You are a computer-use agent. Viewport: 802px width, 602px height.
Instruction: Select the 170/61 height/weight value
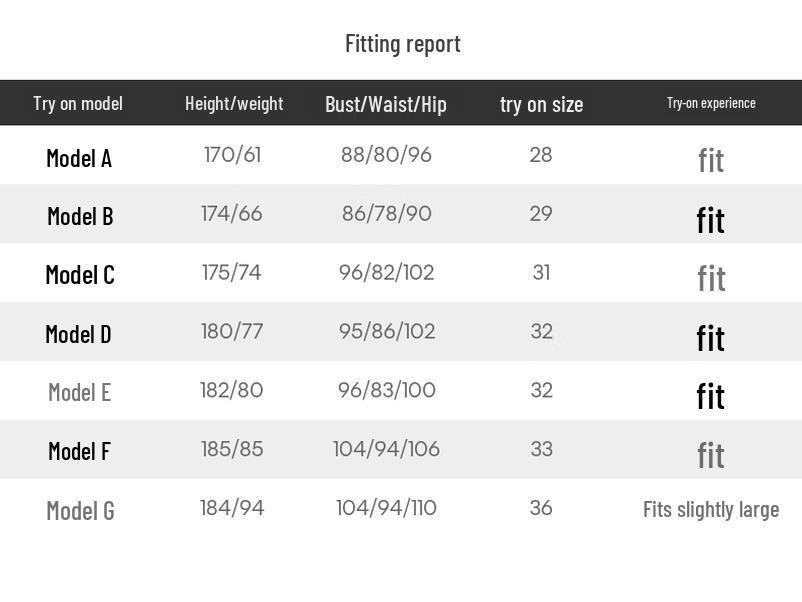click(232, 155)
